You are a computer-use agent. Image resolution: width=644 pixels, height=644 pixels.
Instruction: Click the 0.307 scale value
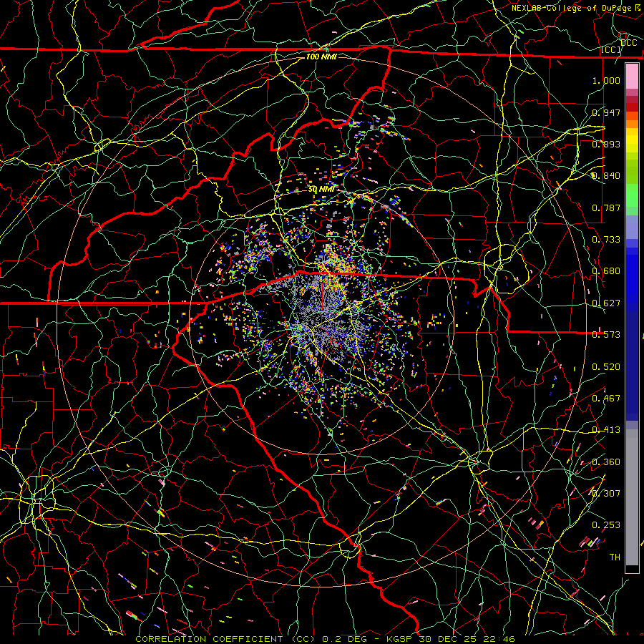(x=606, y=493)
